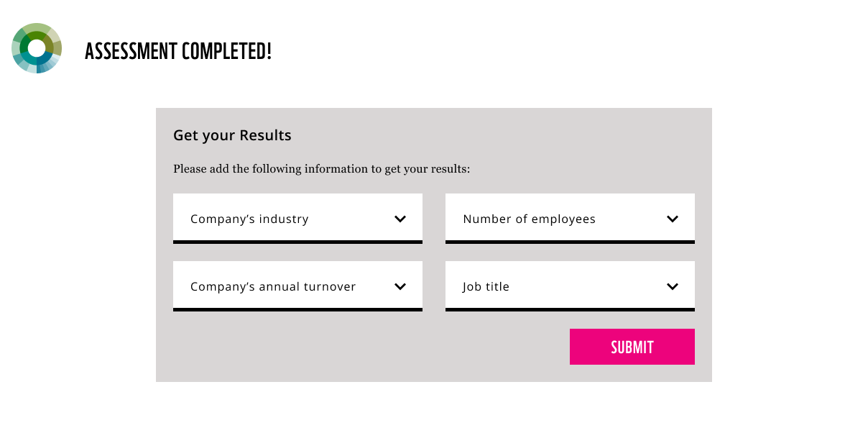
Task: Expand the Number of employees dropdown
Action: (x=570, y=219)
